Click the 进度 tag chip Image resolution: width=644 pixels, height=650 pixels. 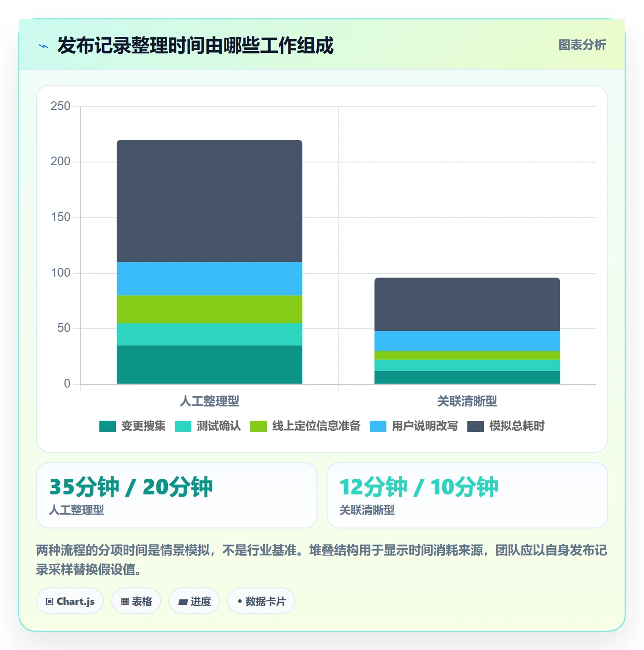[x=194, y=601]
